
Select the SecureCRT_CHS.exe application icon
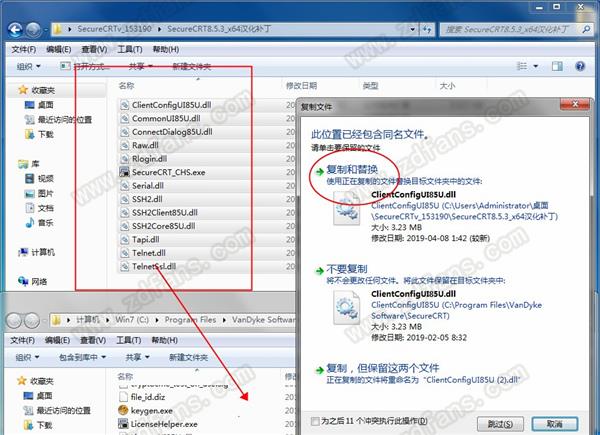click(x=124, y=172)
